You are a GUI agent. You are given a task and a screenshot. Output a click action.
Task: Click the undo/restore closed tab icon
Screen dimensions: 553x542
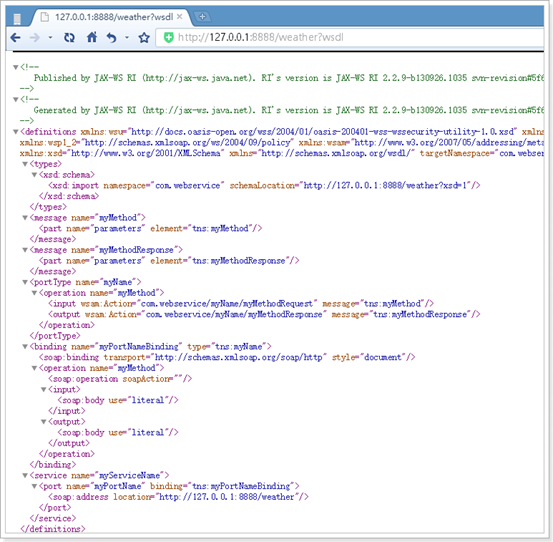111,37
